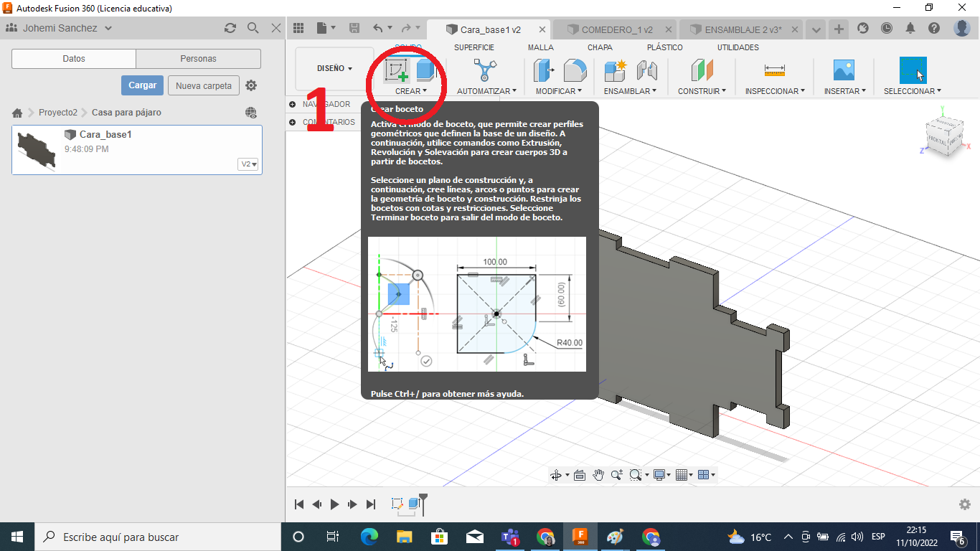Image resolution: width=980 pixels, height=551 pixels.
Task: Click the Undo arrow
Action: [378, 28]
